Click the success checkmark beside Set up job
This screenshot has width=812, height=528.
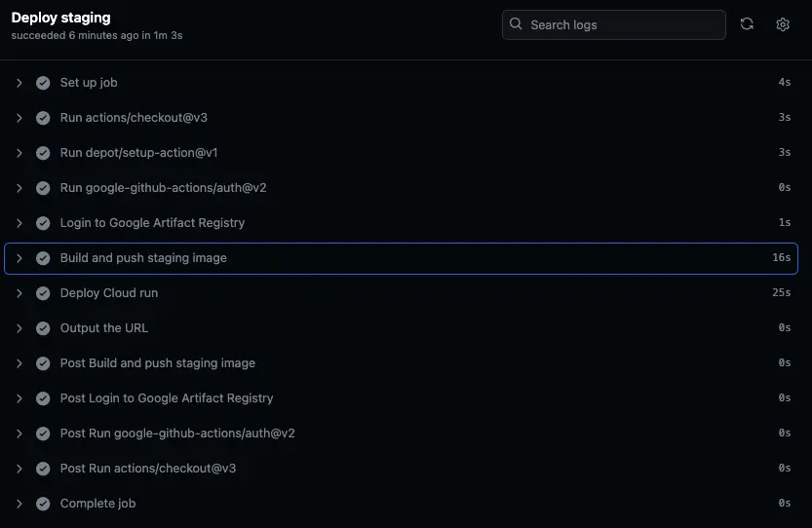43,83
